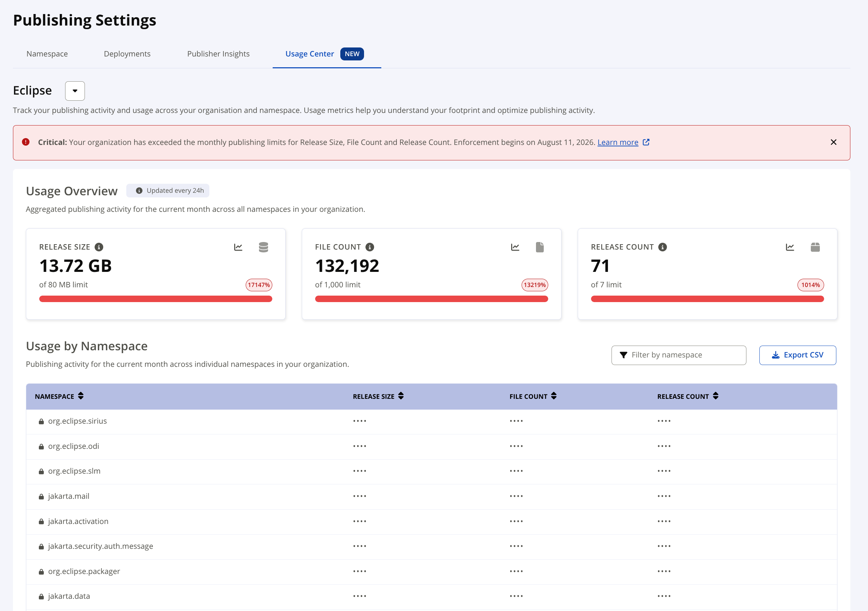Open the Release Count trend chart icon
Screen dimensions: 868x611
790,247
